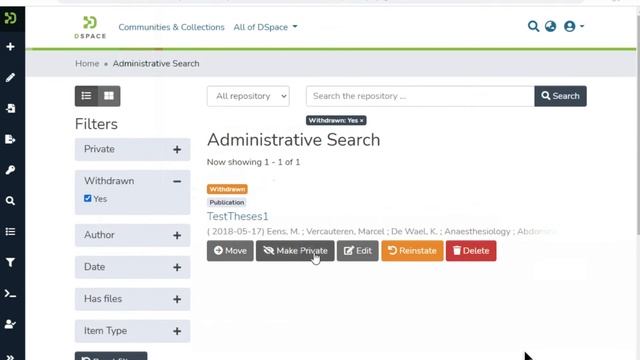Image resolution: width=640 pixels, height=360 pixels.
Task: Open the Workflow administration user icon
Action: 10,324
